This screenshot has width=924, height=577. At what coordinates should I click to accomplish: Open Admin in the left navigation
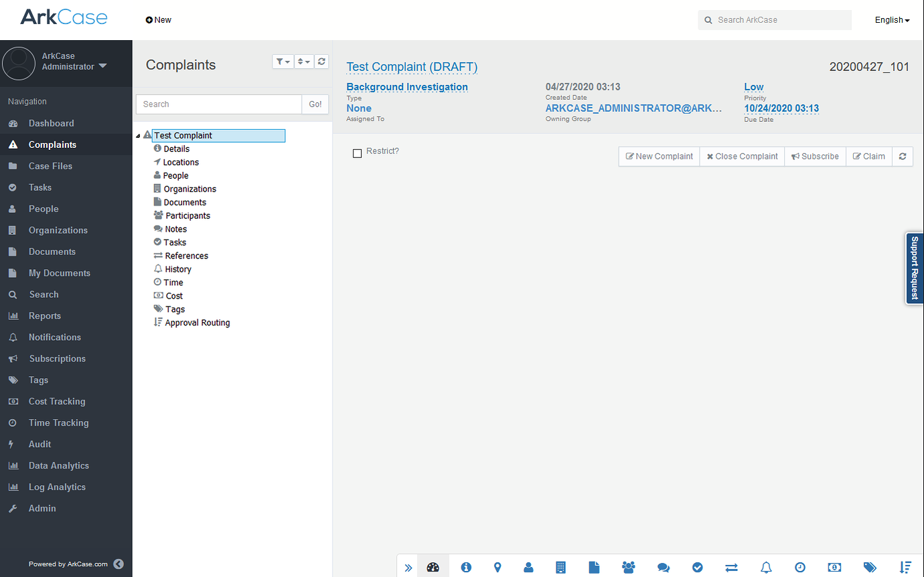(x=42, y=509)
